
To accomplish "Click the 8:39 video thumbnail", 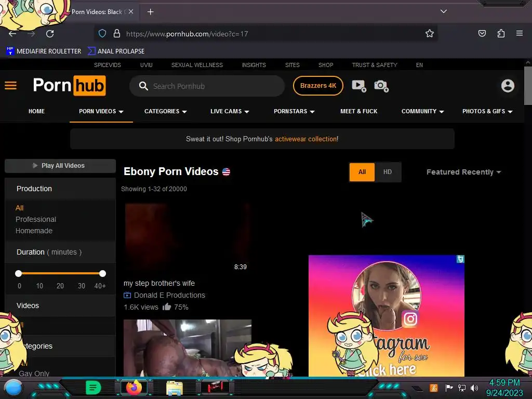I will 188,236.
